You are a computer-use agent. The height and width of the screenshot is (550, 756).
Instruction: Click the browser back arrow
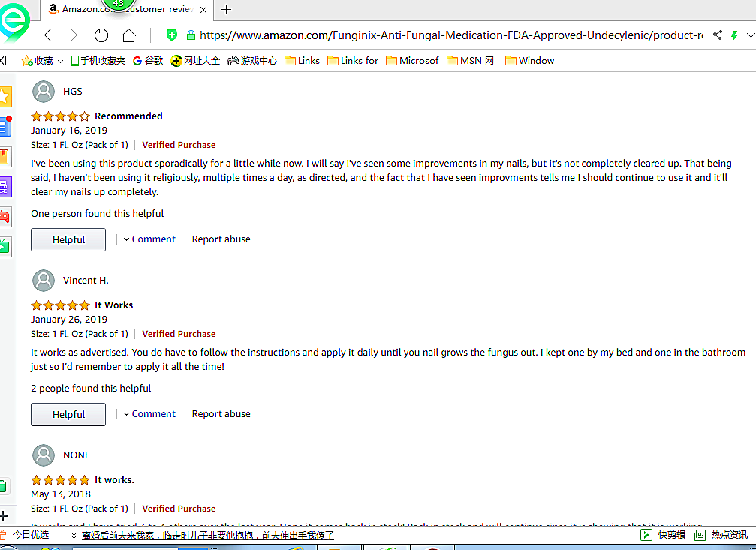tap(48, 35)
